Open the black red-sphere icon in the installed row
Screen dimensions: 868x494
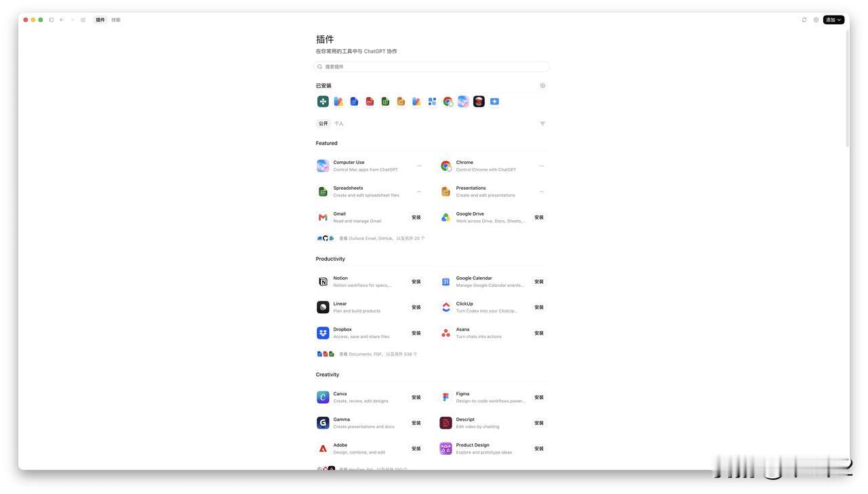479,102
